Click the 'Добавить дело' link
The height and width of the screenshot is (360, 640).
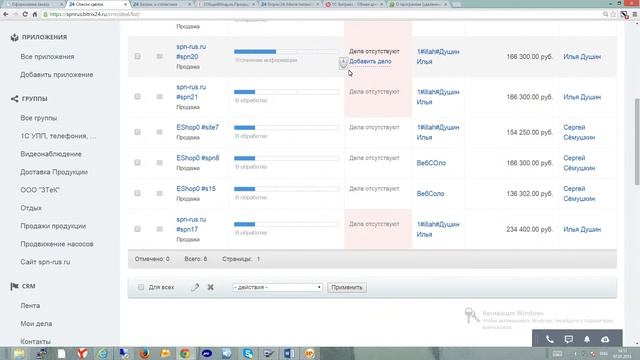click(370, 61)
